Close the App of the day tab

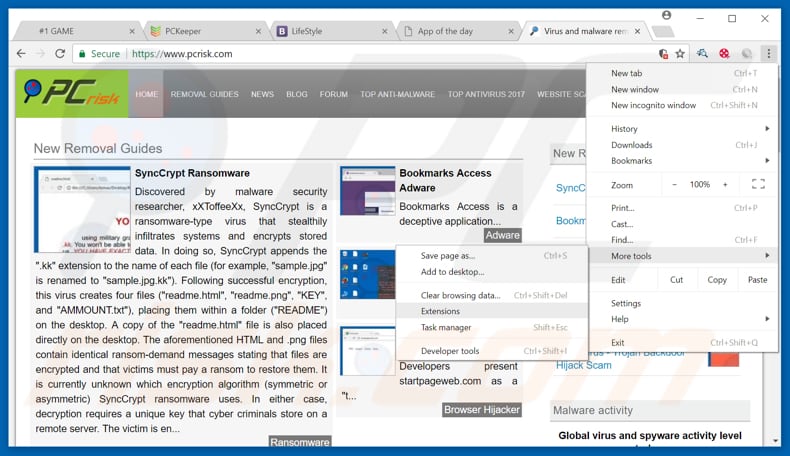click(x=511, y=31)
